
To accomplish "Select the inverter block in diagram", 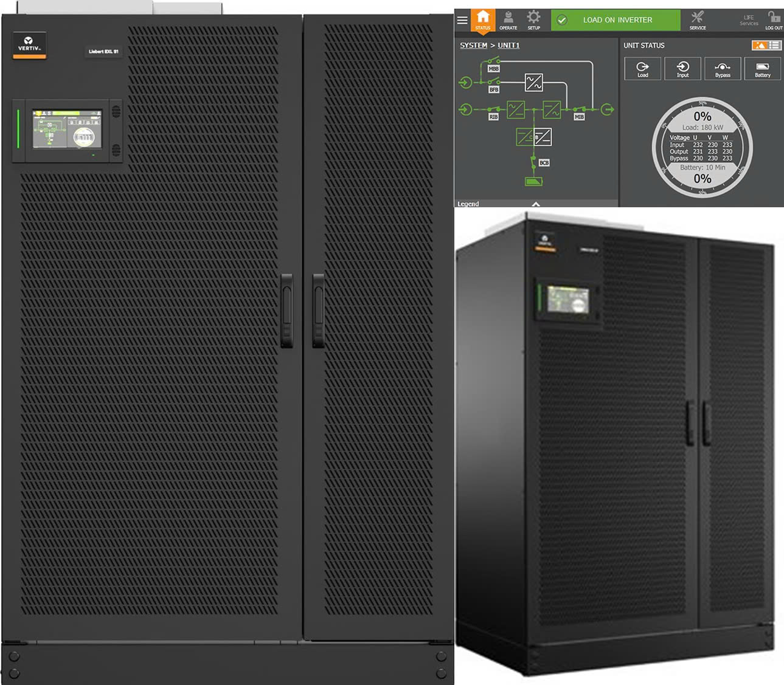I will coord(552,109).
